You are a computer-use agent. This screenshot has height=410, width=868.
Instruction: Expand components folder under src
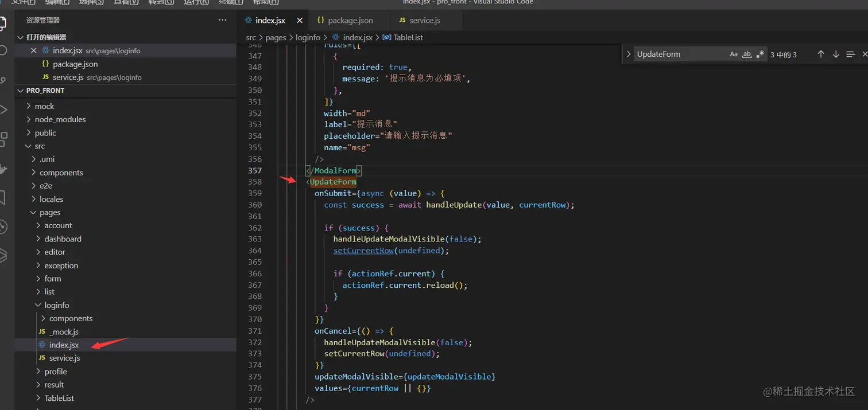coord(61,173)
